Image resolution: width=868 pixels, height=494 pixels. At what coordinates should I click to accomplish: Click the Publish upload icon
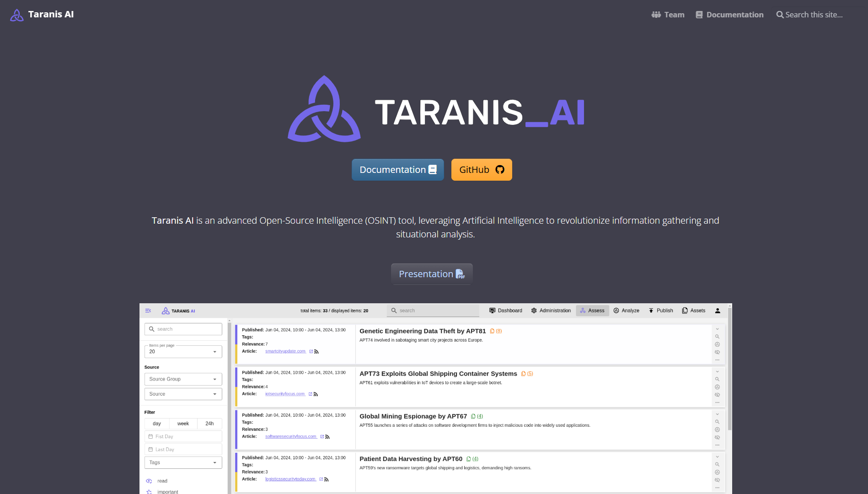tap(651, 311)
